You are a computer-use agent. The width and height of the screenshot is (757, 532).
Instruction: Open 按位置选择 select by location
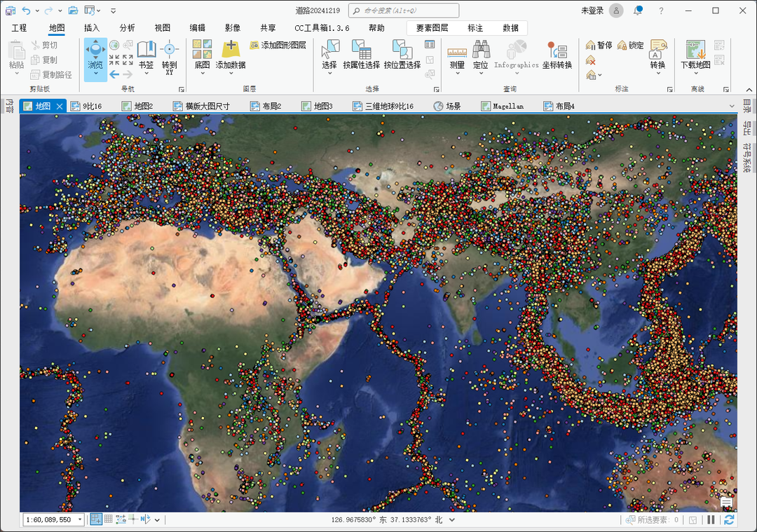[x=402, y=55]
